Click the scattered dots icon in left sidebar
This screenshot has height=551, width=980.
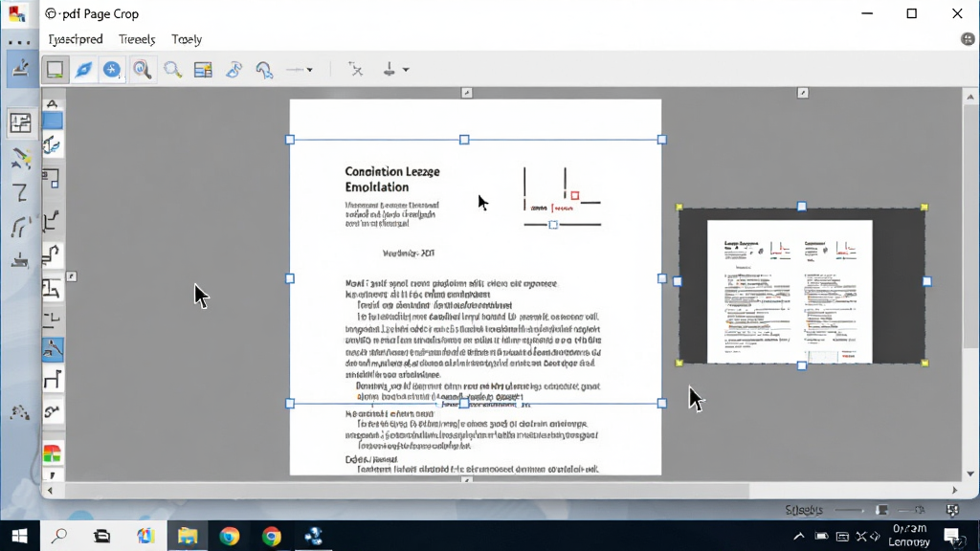click(x=20, y=412)
